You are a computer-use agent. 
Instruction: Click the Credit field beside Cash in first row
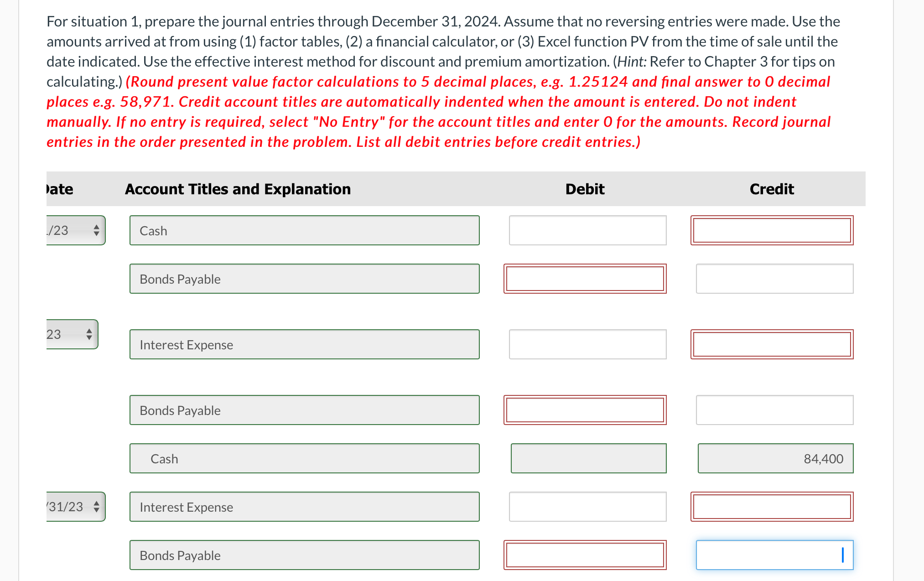point(772,230)
